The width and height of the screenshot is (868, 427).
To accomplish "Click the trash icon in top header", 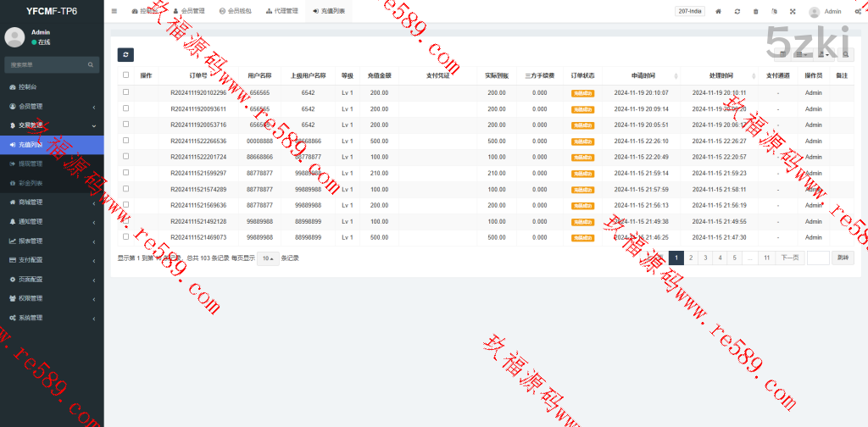I will click(756, 11).
